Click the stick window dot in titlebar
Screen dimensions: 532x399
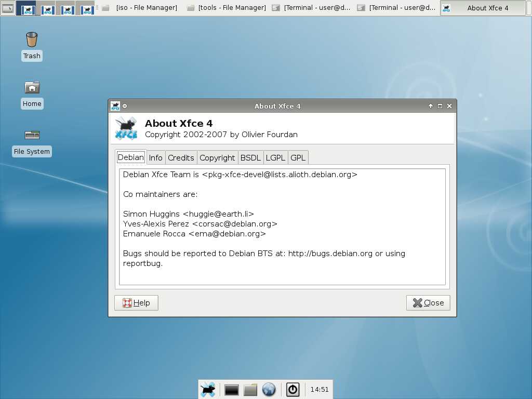[125, 106]
